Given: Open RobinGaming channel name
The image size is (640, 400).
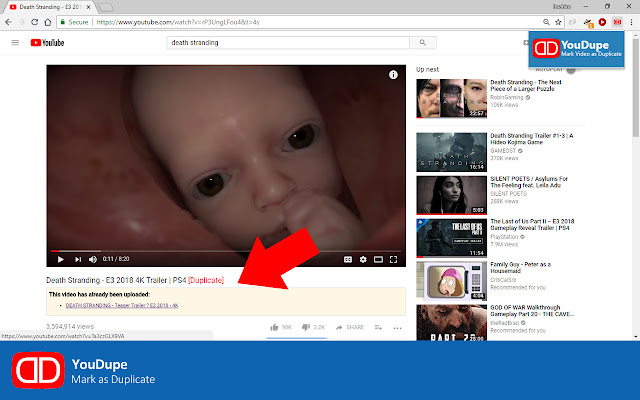Looking at the screenshot, I should pos(507,98).
